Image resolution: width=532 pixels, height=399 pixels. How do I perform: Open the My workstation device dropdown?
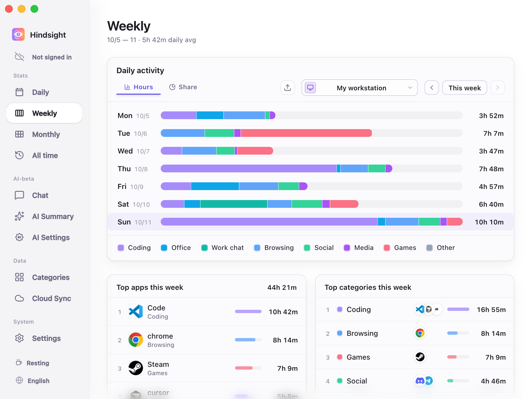(x=359, y=88)
